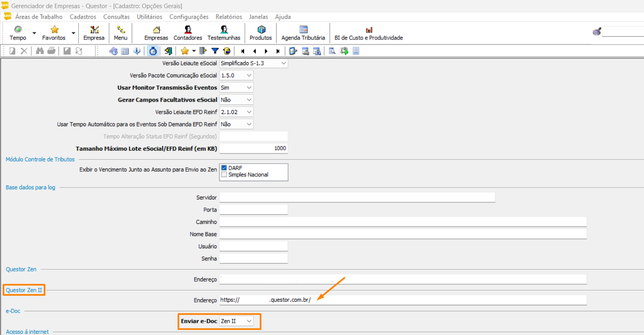Go to next record arrow
This screenshot has height=335, width=644.
266,51
